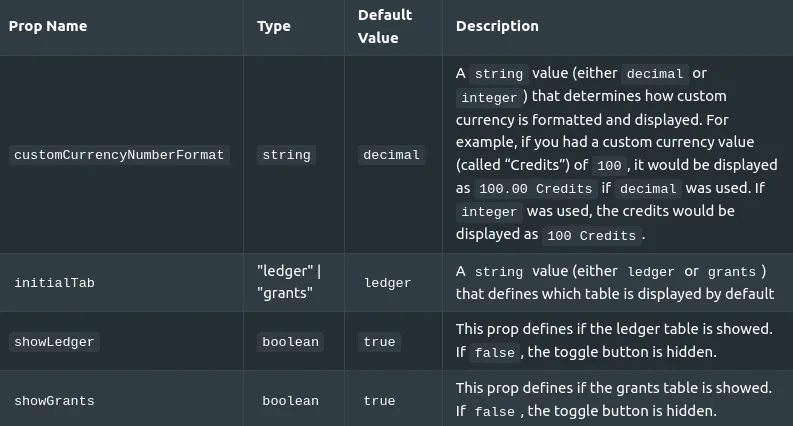The image size is (793, 426).
Task: Click the true default for showLedger
Action: point(379,342)
